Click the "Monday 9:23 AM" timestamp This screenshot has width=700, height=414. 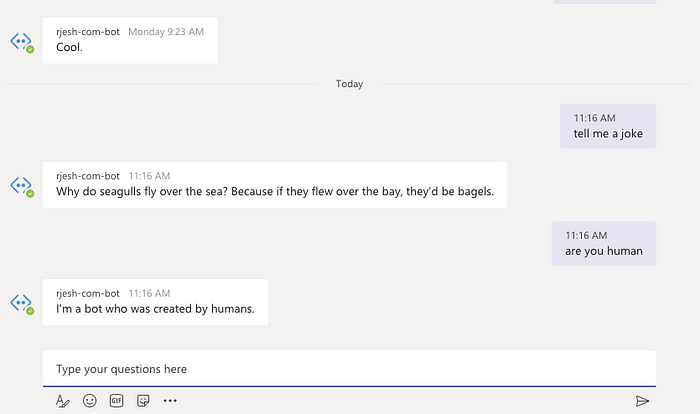click(166, 32)
